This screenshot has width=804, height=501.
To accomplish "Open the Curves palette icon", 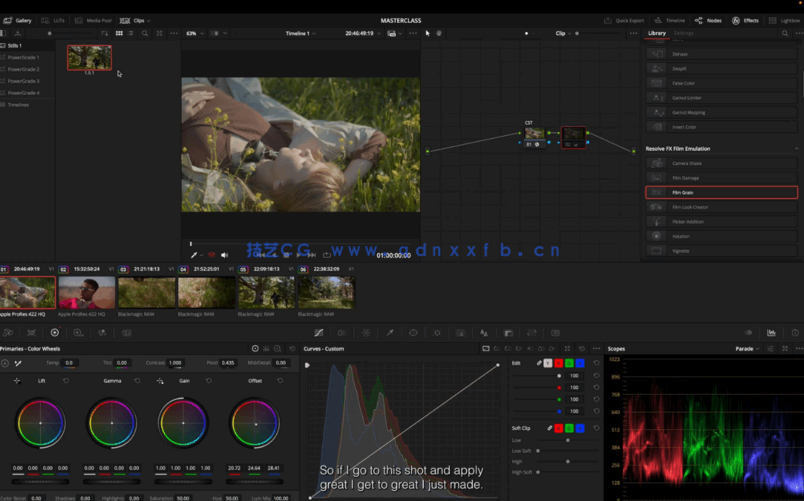I will (x=318, y=333).
